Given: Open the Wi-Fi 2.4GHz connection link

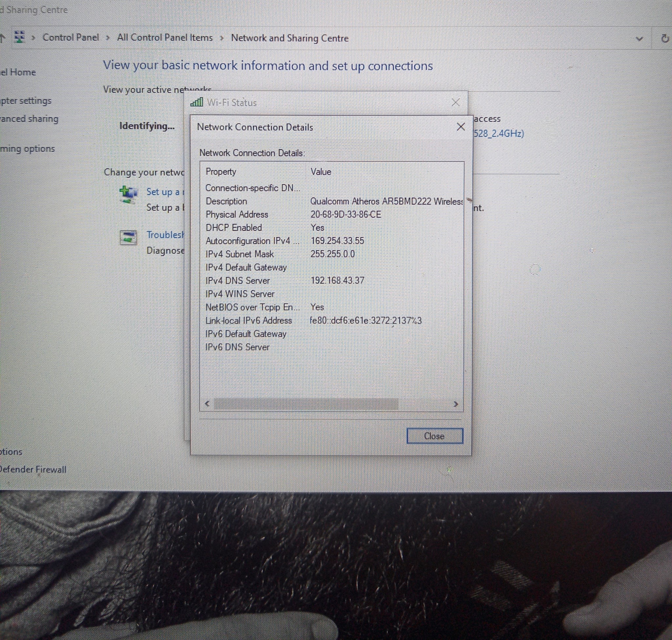Looking at the screenshot, I should [x=498, y=133].
